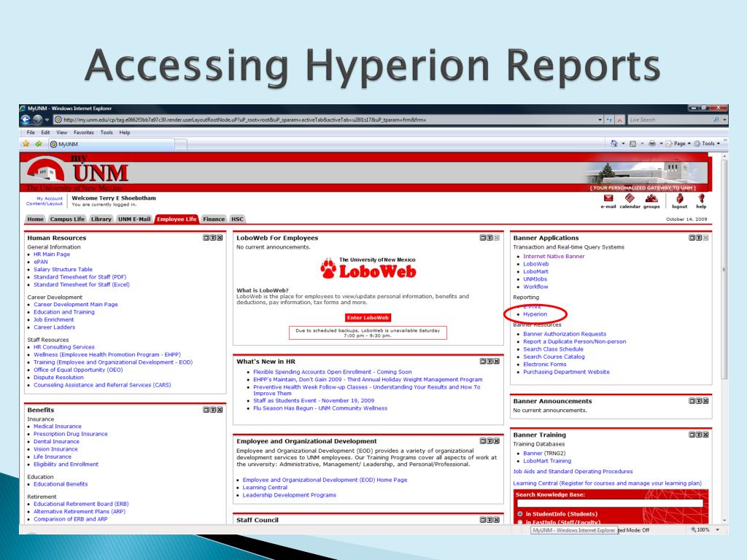
Task: Remove the Benefits channel with its X icon
Action: point(220,410)
